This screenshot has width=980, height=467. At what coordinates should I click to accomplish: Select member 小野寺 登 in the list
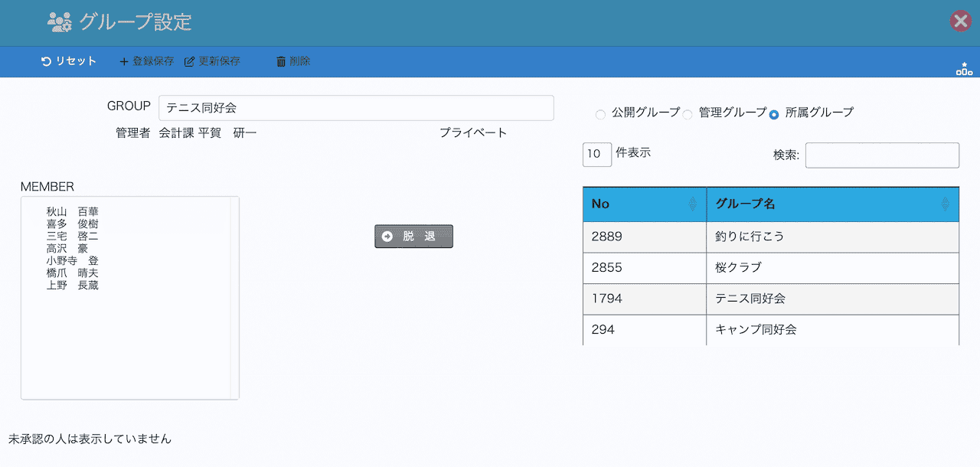pyautogui.click(x=73, y=260)
